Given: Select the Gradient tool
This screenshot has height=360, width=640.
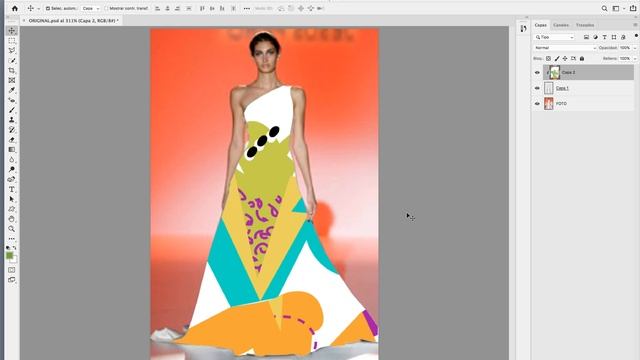Looking at the screenshot, I should click(x=12, y=150).
